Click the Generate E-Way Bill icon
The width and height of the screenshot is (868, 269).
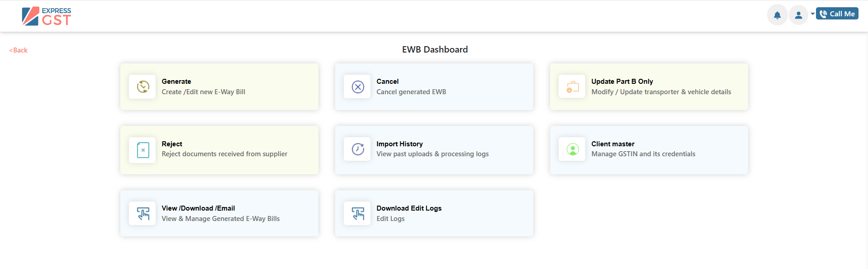point(142,86)
